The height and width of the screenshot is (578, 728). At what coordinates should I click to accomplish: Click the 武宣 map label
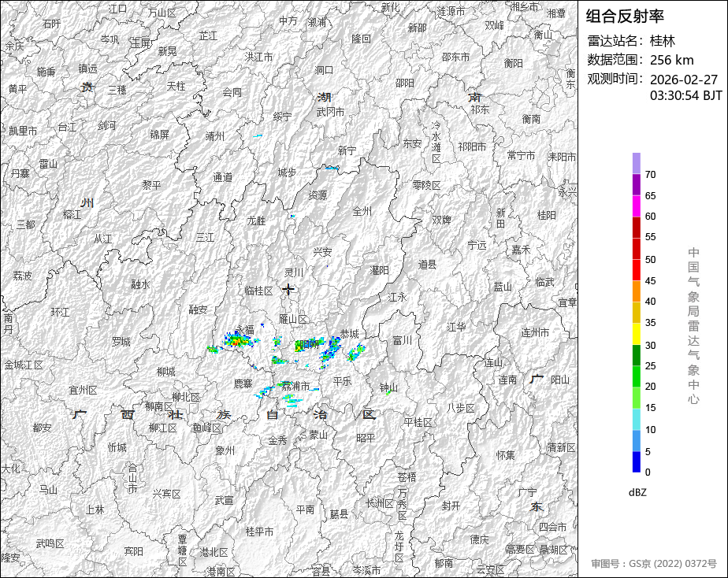(x=225, y=501)
